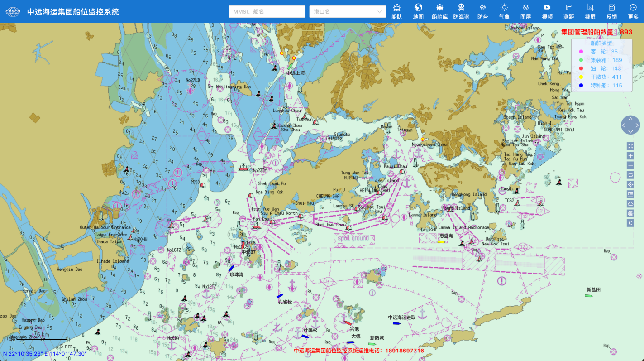The width and height of the screenshot is (644, 361).
Task: Open the 船舶库 ship database menu
Action: click(439, 11)
